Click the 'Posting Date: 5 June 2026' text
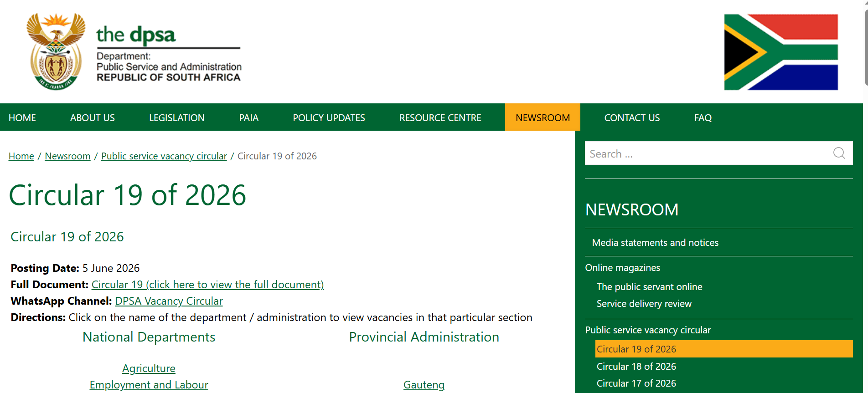Screen dimensions: 868x393 click(x=75, y=268)
